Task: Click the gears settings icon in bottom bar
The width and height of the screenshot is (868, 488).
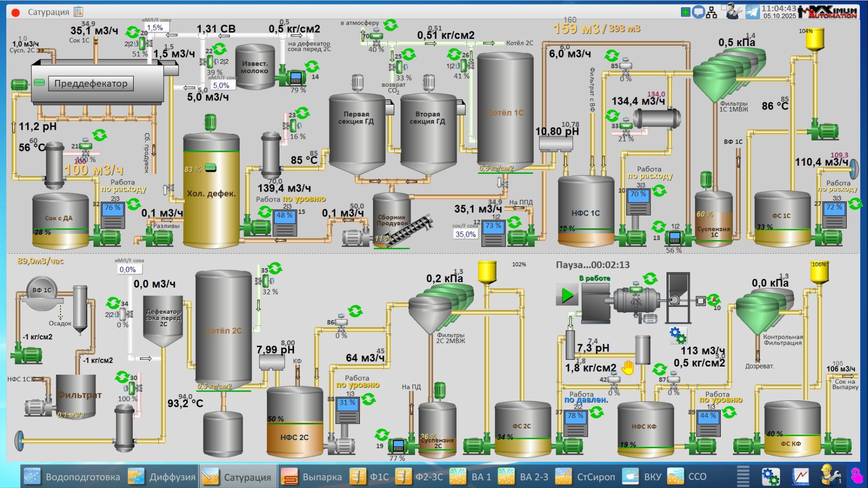Action: [771, 476]
